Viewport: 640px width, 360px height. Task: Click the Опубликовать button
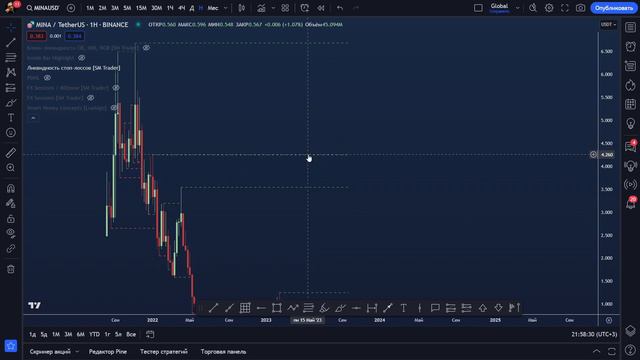613,8
